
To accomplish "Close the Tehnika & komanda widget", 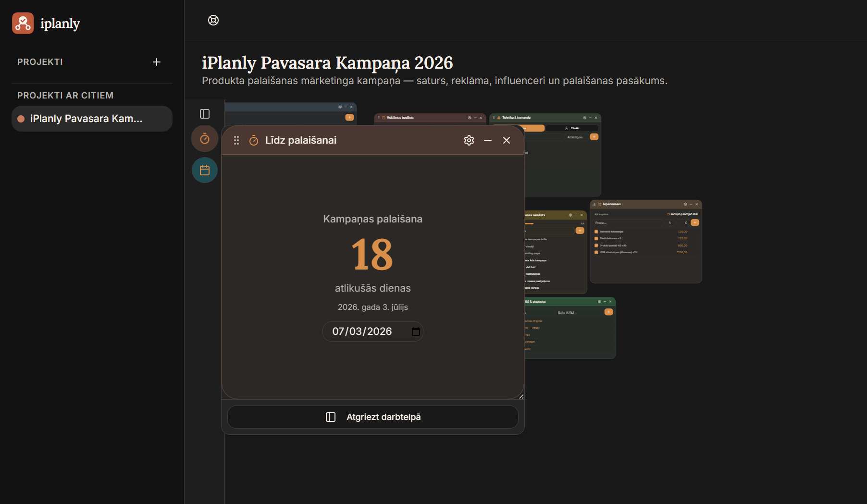I will tap(596, 118).
